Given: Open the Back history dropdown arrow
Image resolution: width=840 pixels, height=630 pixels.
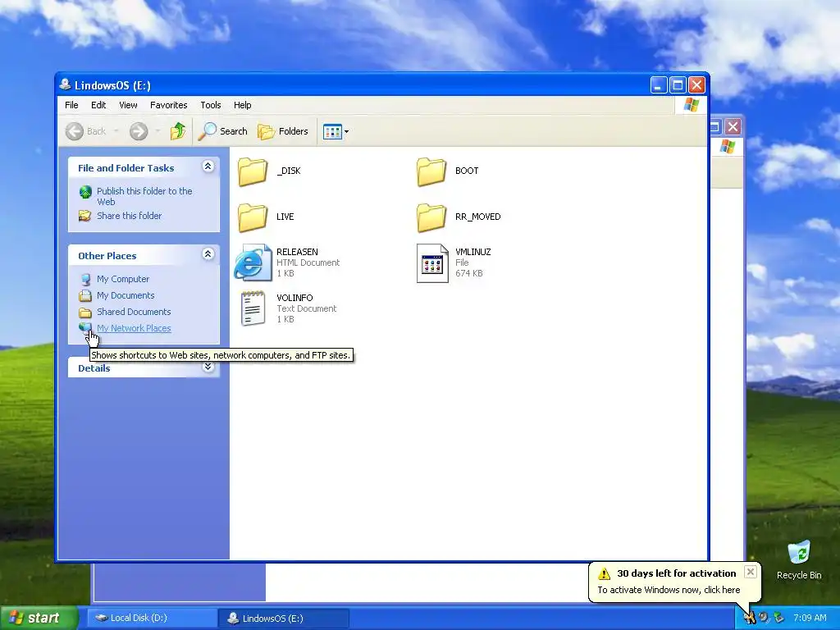Looking at the screenshot, I should pyautogui.click(x=116, y=131).
